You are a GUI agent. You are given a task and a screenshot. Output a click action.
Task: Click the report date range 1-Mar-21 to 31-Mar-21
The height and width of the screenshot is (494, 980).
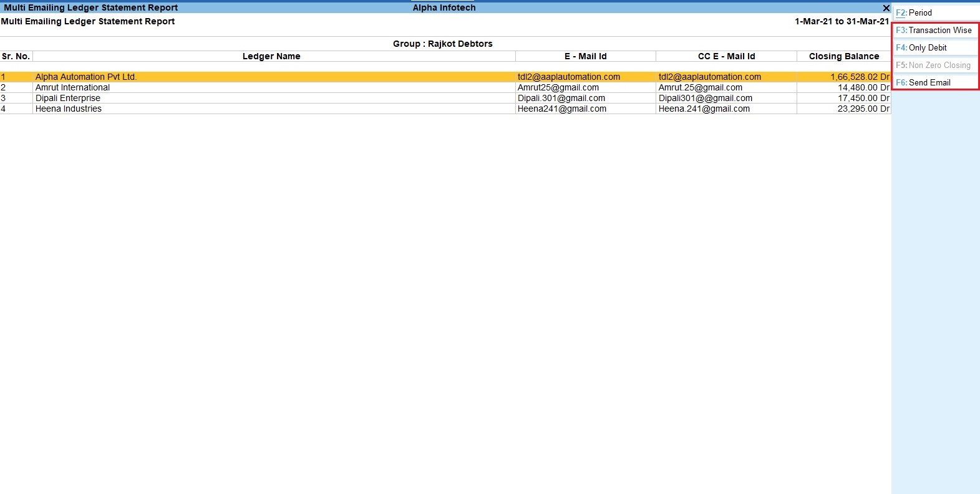click(x=841, y=21)
